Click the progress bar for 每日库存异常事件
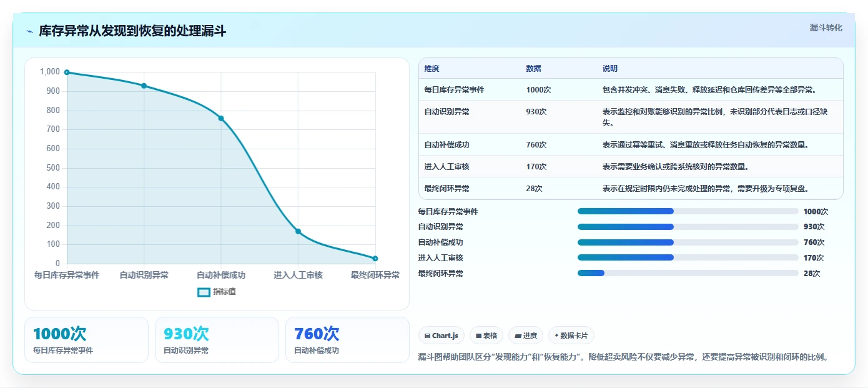The width and height of the screenshot is (868, 388). coord(688,211)
